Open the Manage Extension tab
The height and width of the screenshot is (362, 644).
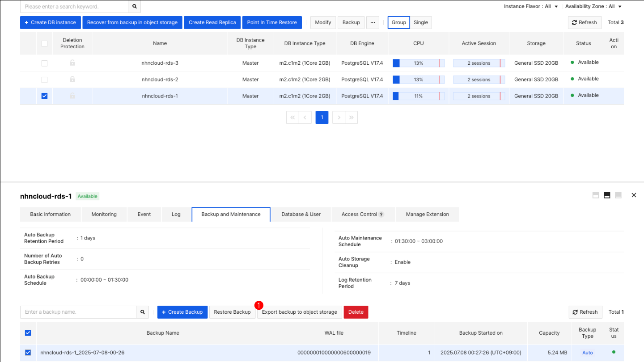click(428, 215)
